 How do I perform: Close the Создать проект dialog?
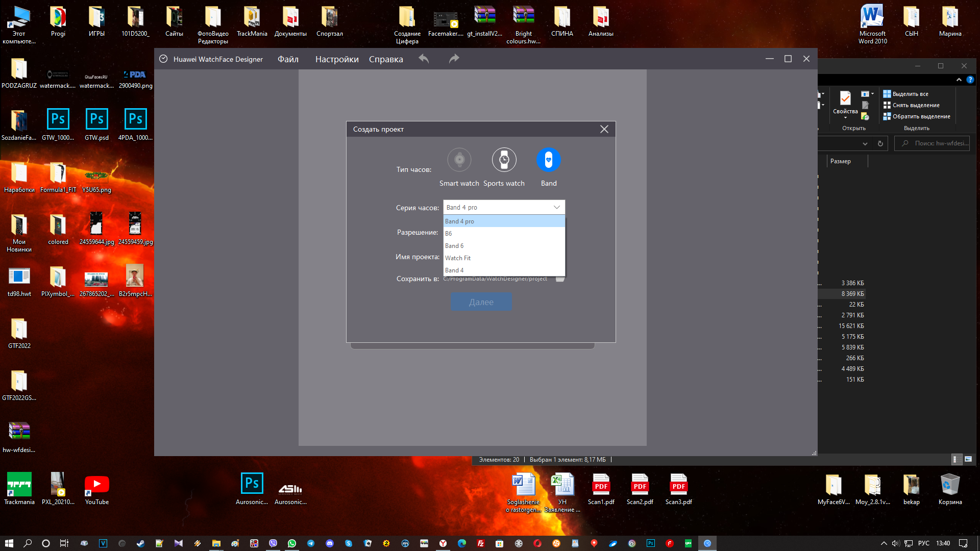tap(604, 129)
